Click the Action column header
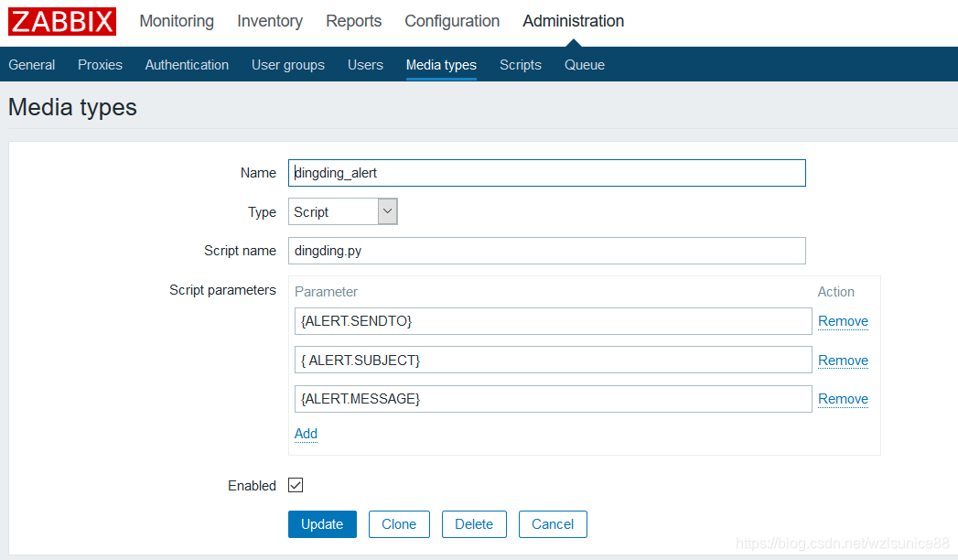 835,292
